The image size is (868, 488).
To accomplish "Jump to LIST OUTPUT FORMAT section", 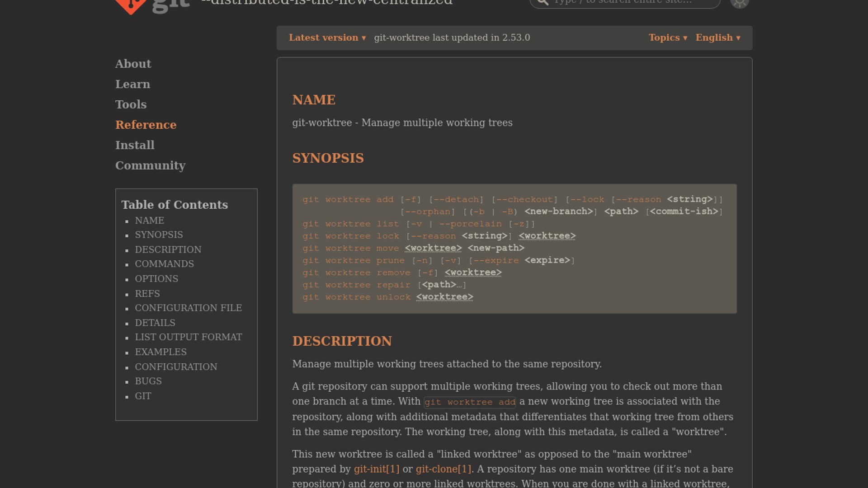I will point(188,337).
